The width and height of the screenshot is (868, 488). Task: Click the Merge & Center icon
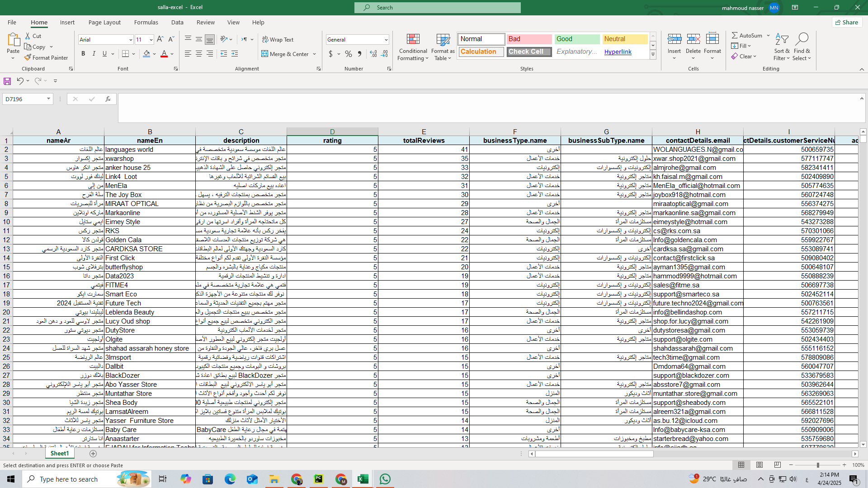[x=265, y=54]
